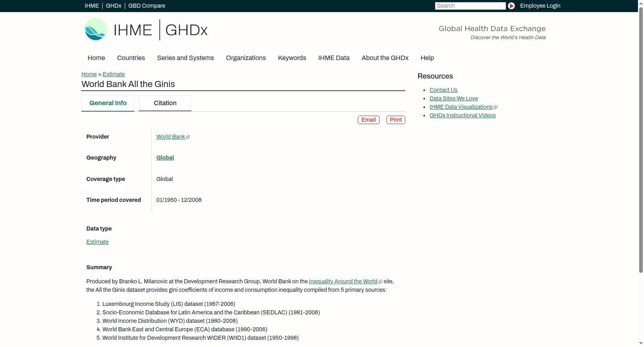The image size is (644, 347).
Task: Click the page title World Bank All the Ginis
Action: 128,84
